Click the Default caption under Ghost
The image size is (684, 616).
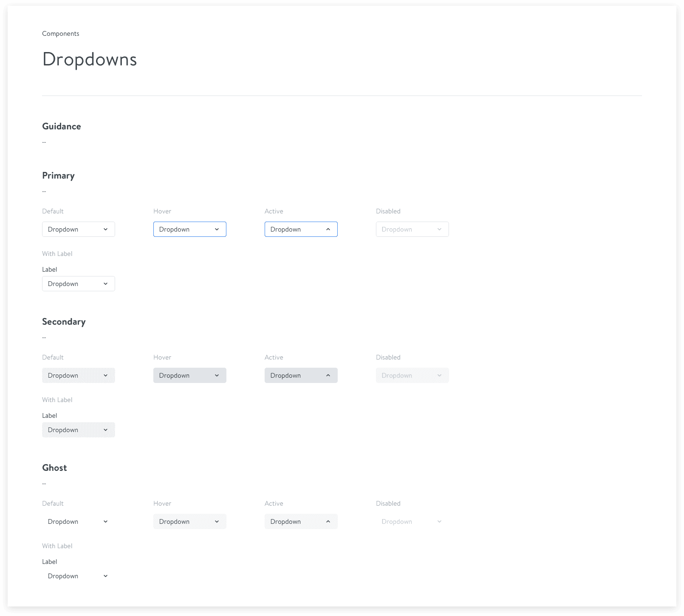click(53, 503)
